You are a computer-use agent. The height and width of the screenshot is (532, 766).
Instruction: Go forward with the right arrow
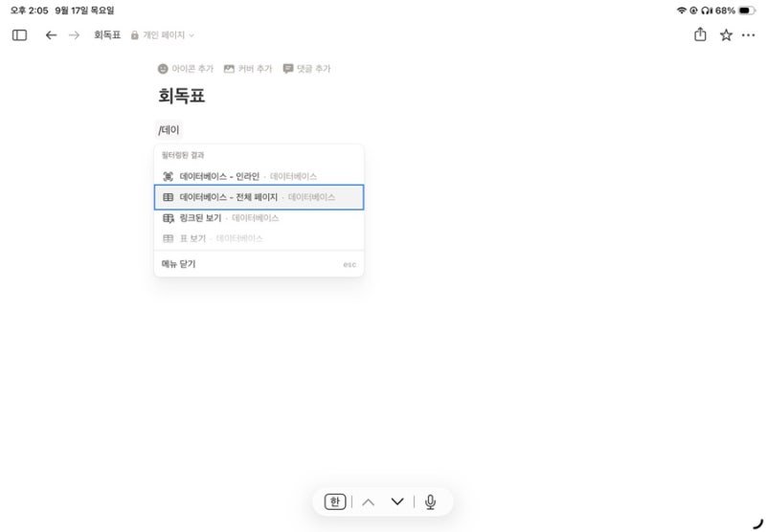pyautogui.click(x=74, y=35)
